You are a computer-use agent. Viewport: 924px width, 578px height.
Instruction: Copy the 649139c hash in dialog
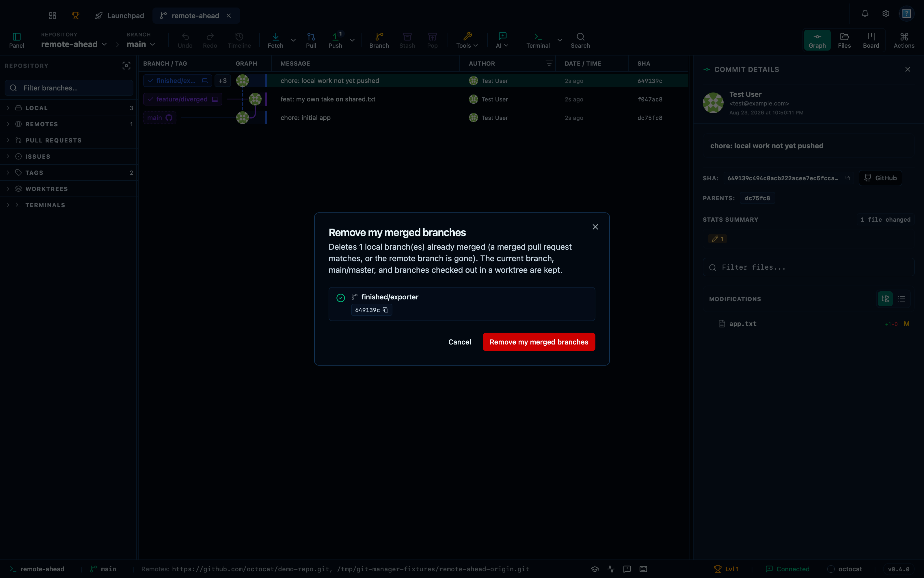click(x=386, y=310)
